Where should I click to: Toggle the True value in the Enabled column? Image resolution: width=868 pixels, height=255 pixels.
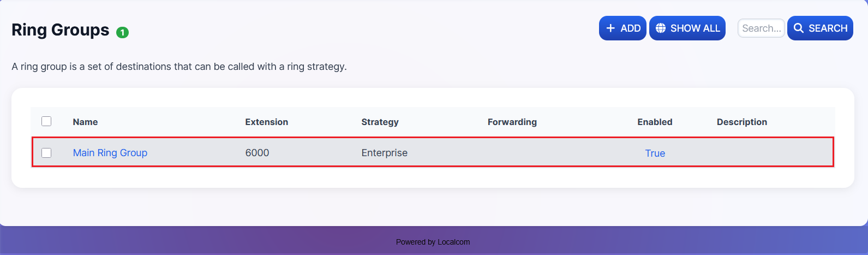coord(655,153)
